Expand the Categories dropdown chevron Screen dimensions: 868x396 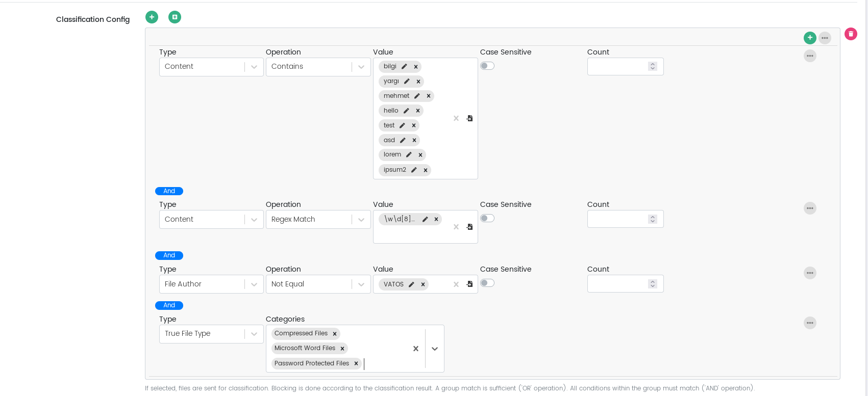click(x=435, y=349)
